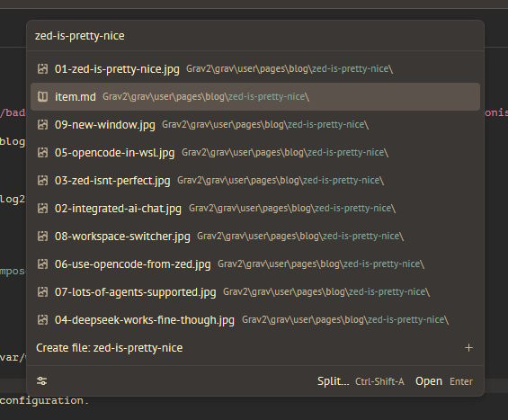Image resolution: width=508 pixels, height=420 pixels.
Task: Open 05-opencode-in-wsl.jpg file result
Action: (x=255, y=152)
